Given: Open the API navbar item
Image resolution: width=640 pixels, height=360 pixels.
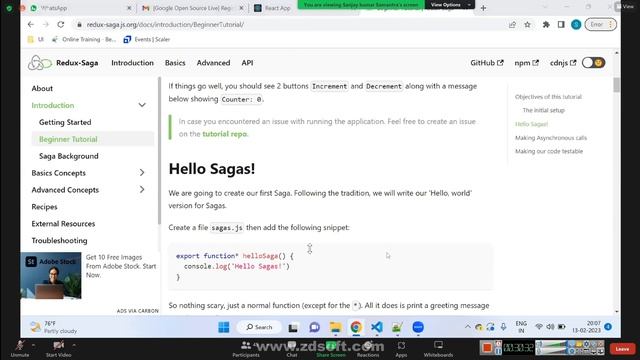Looking at the screenshot, I should point(247,63).
